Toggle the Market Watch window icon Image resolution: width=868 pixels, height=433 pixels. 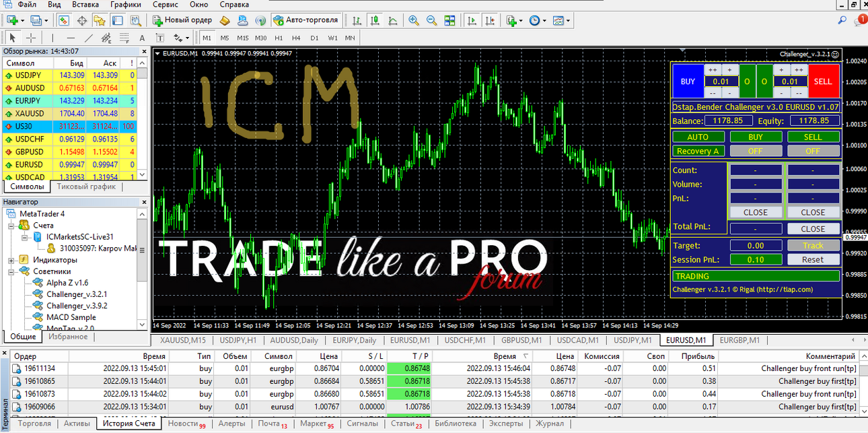tap(65, 20)
